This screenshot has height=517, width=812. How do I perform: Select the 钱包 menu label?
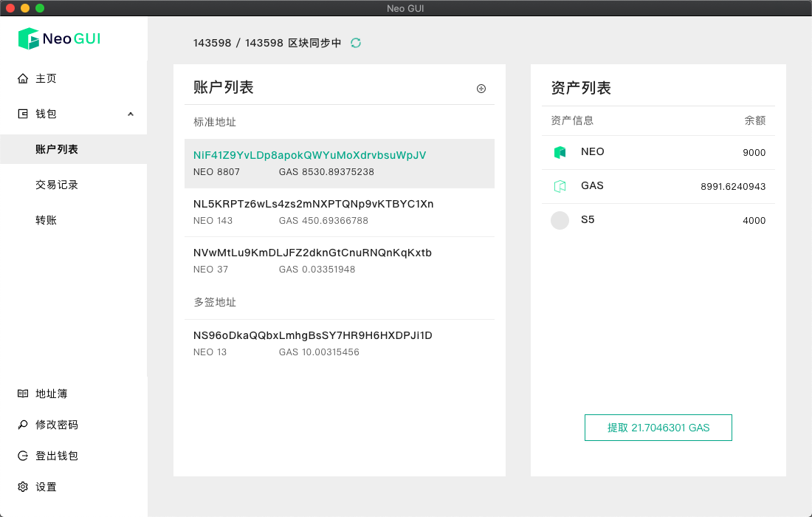46,114
